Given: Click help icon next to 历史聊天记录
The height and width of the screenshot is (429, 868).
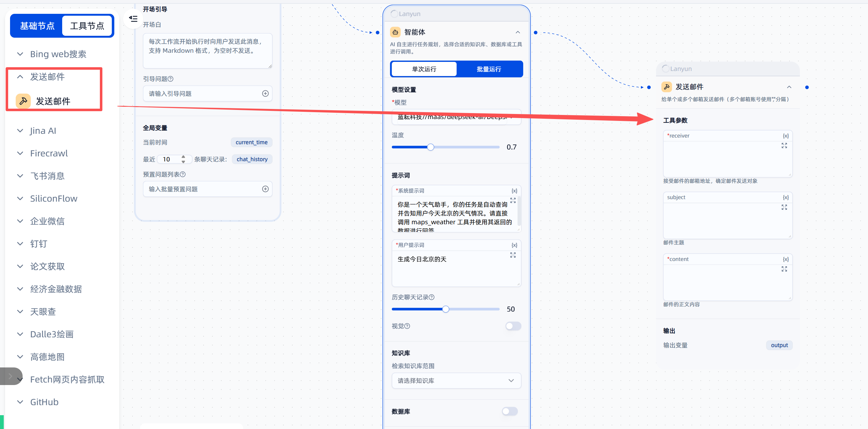Looking at the screenshot, I should (431, 297).
